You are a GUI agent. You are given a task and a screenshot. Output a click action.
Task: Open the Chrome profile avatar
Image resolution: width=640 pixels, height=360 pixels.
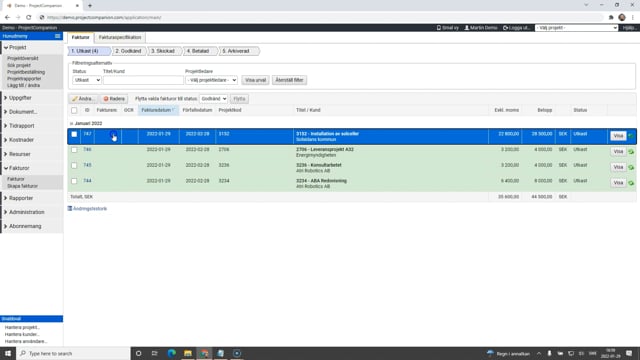click(622, 17)
